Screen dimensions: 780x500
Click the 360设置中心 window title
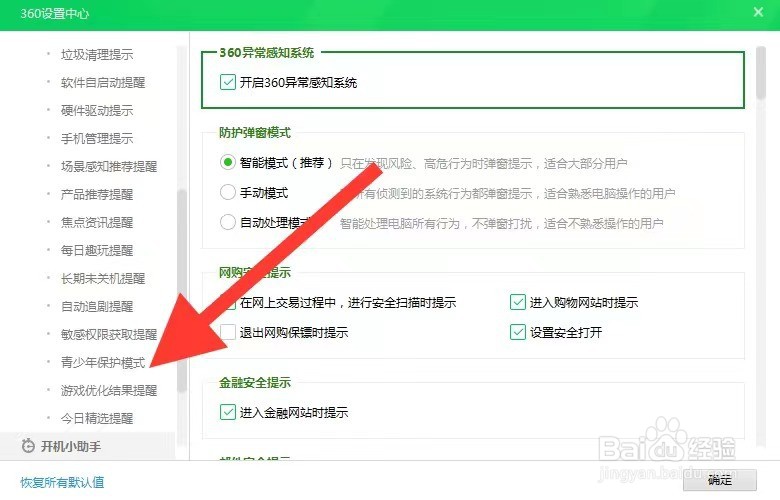pyautogui.click(x=54, y=13)
